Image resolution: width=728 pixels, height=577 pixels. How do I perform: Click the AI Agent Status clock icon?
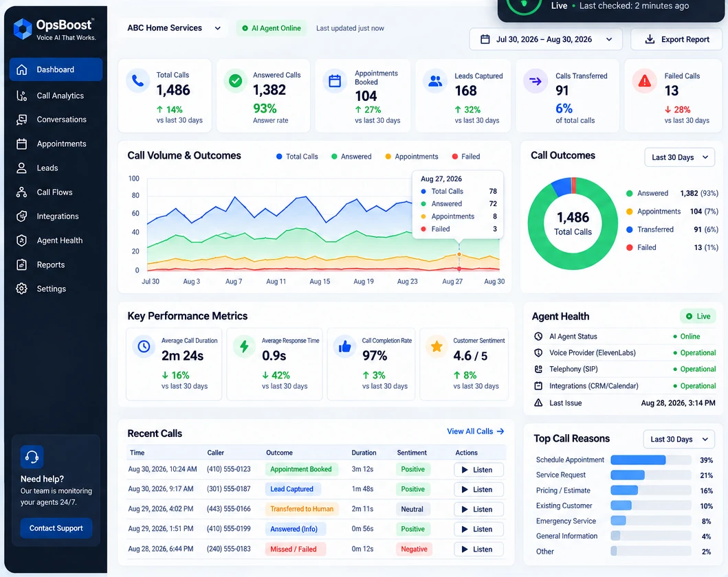tap(538, 337)
